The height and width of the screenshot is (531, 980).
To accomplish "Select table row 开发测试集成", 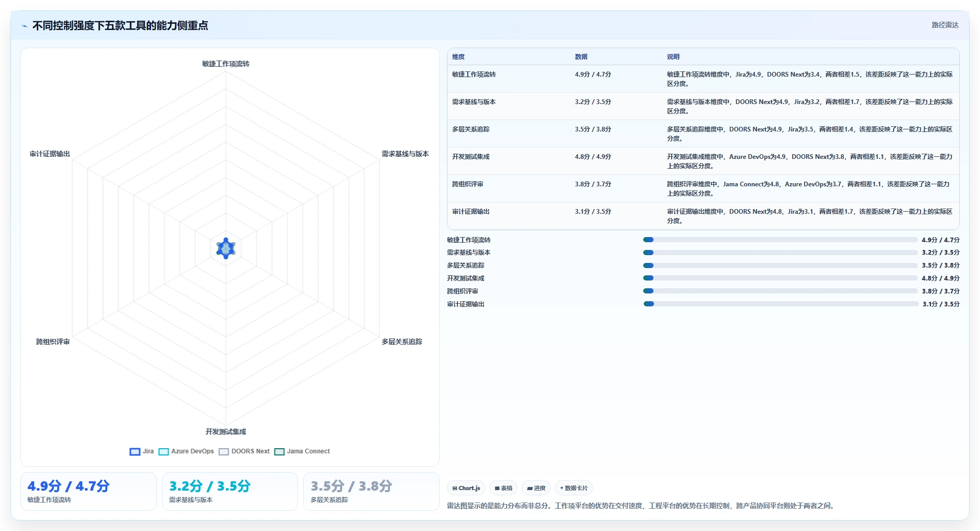I will tap(703, 161).
